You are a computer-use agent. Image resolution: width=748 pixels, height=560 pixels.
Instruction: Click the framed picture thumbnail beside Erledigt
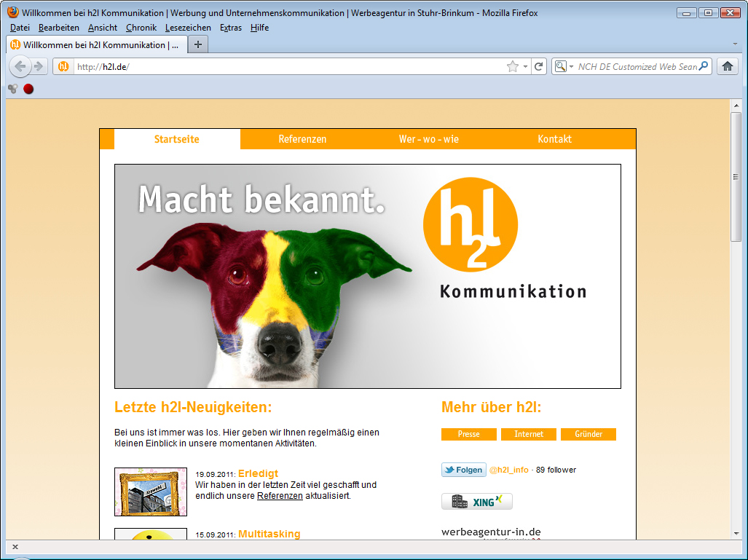[x=151, y=492]
